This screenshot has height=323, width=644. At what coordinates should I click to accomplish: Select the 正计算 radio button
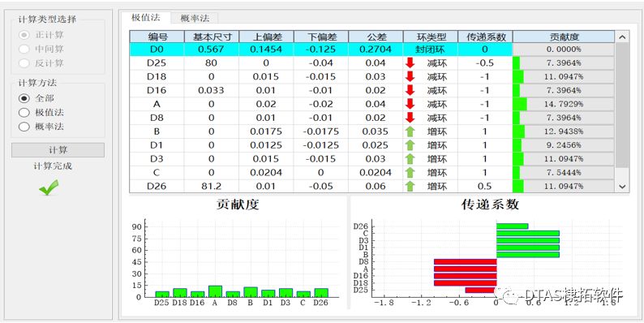point(24,35)
